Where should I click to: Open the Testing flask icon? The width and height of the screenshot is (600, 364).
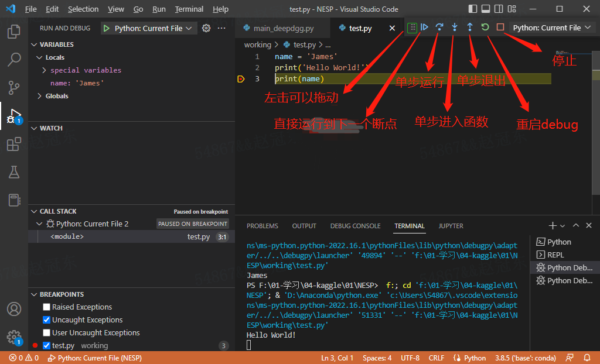pyautogui.click(x=14, y=172)
